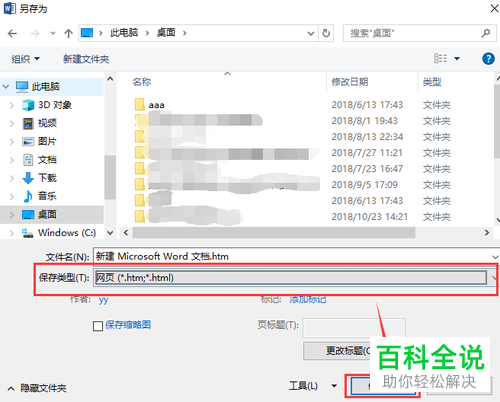Screen dimensions: 500x402
Task: Click the horizontal scrollbar right arrow
Action: pos(487,233)
